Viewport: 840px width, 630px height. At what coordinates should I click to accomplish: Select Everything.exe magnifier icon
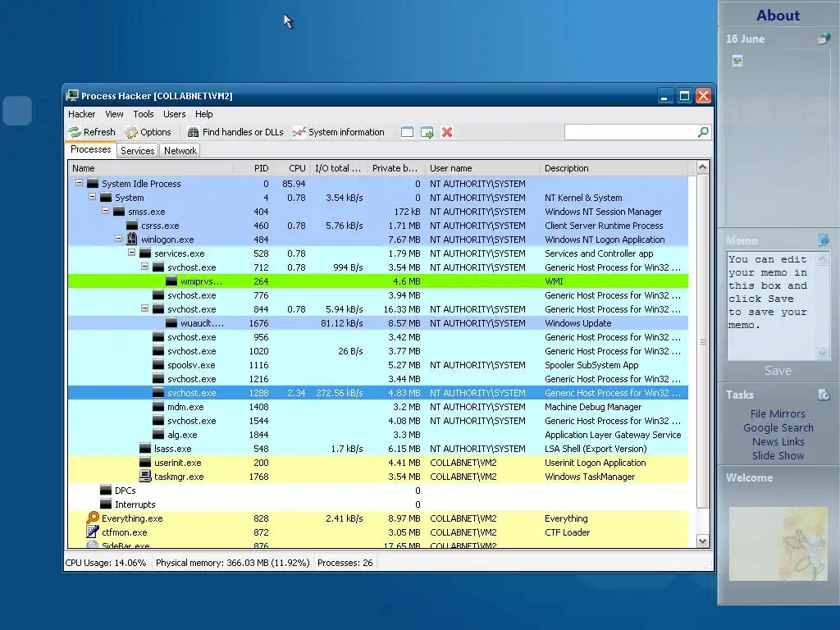click(x=93, y=518)
